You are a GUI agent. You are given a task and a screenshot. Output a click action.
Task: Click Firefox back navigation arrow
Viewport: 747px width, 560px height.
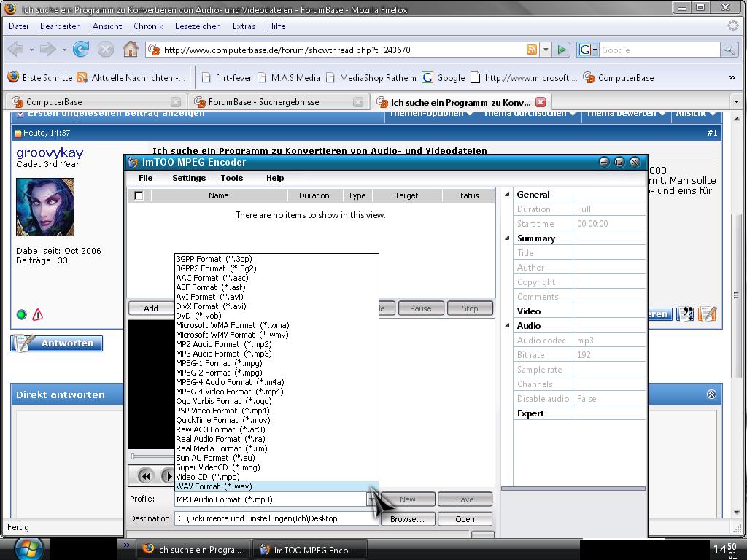[x=16, y=49]
